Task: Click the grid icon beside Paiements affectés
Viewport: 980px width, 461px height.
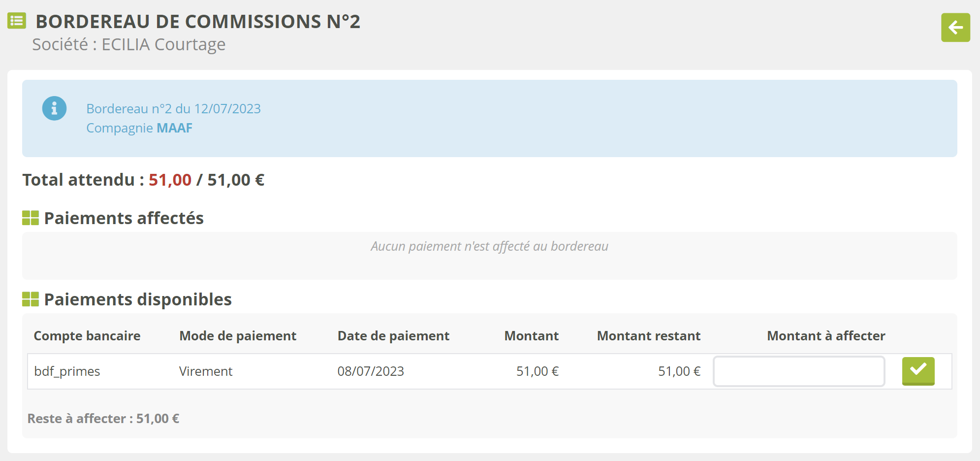Action: pos(31,218)
